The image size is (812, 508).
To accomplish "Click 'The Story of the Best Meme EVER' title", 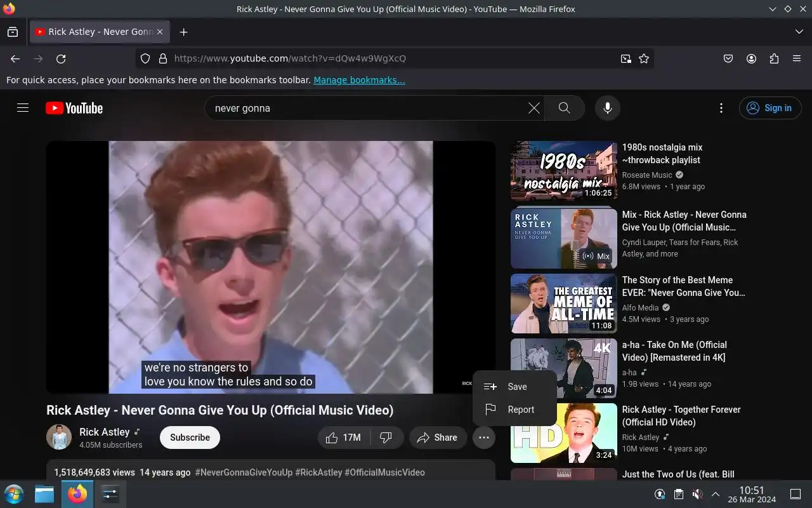I will (x=684, y=286).
